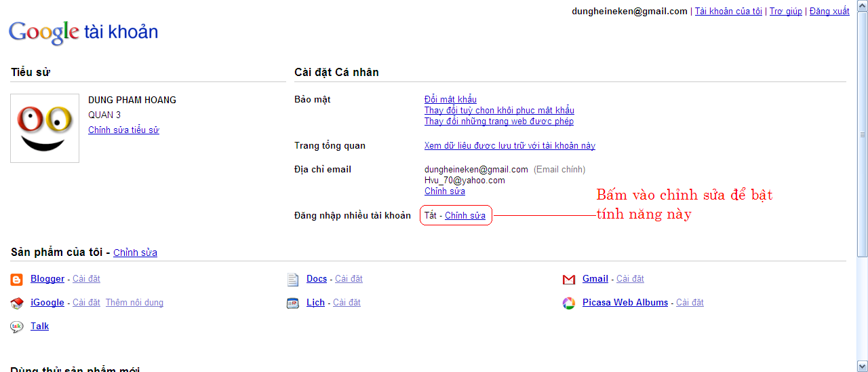Viewport: 868px width, 372px height.
Task: Open Cài đặt for iGoogle
Action: pyautogui.click(x=86, y=303)
